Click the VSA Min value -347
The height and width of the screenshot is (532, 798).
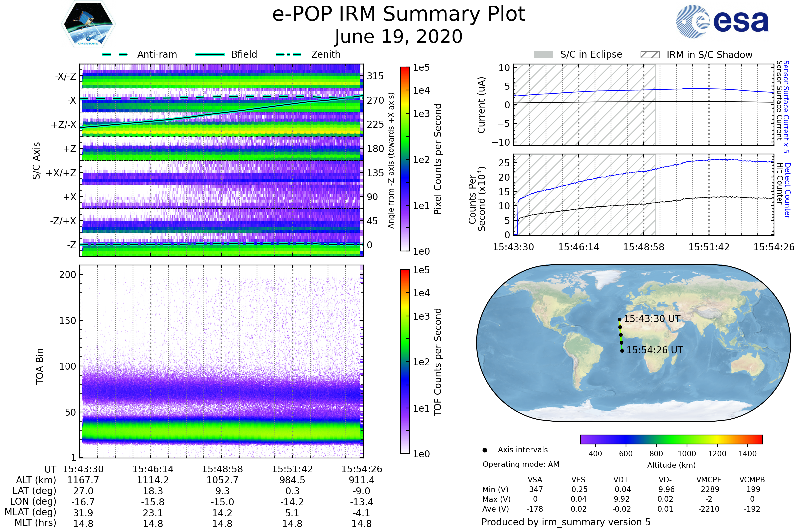(535, 489)
